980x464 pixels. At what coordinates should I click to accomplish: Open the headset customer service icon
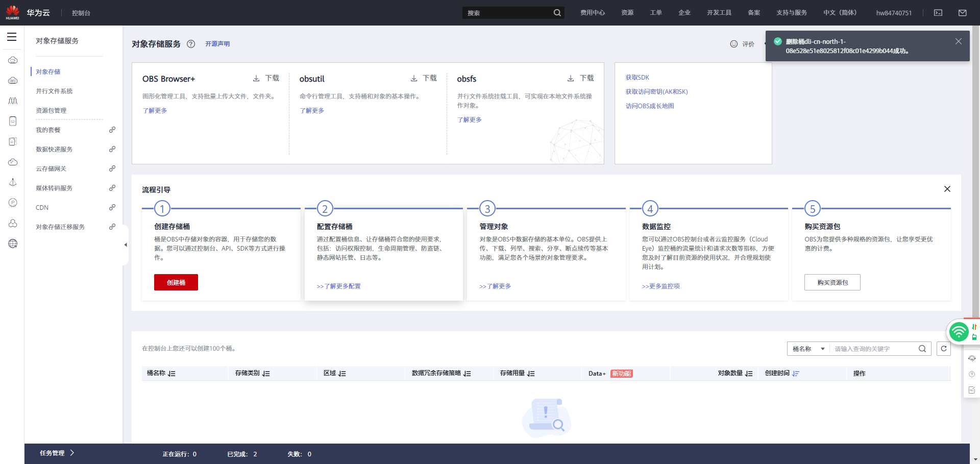(972, 358)
